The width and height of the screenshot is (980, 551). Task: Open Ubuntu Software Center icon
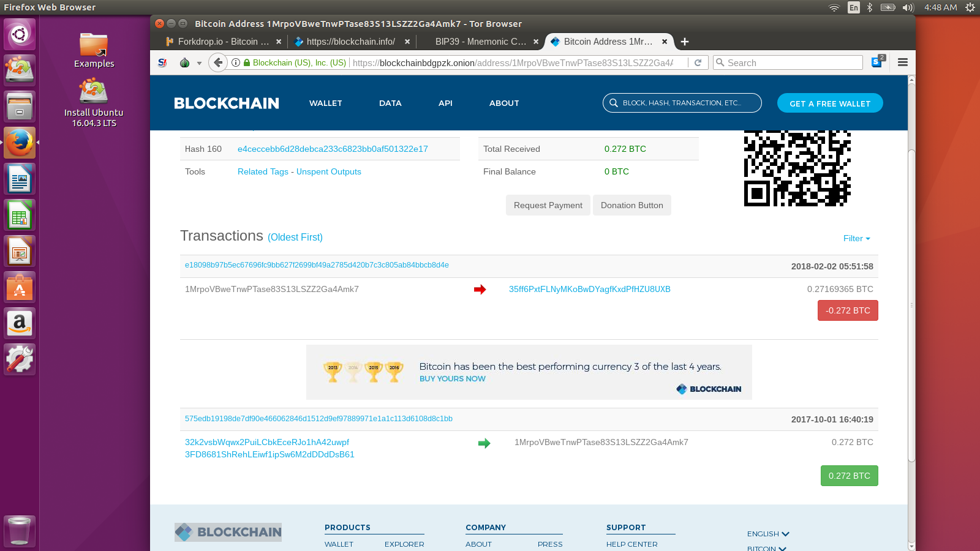coord(20,287)
